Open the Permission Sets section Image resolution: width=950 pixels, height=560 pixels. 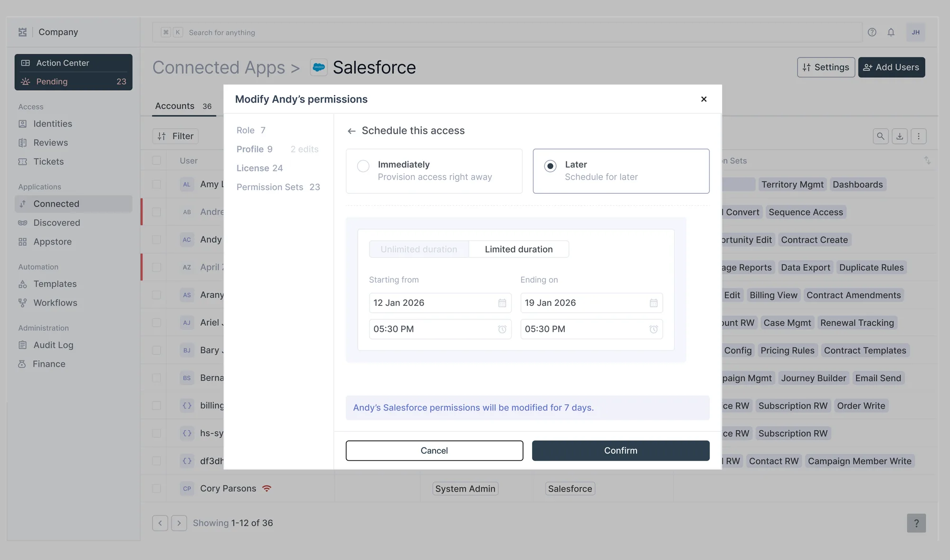(278, 188)
